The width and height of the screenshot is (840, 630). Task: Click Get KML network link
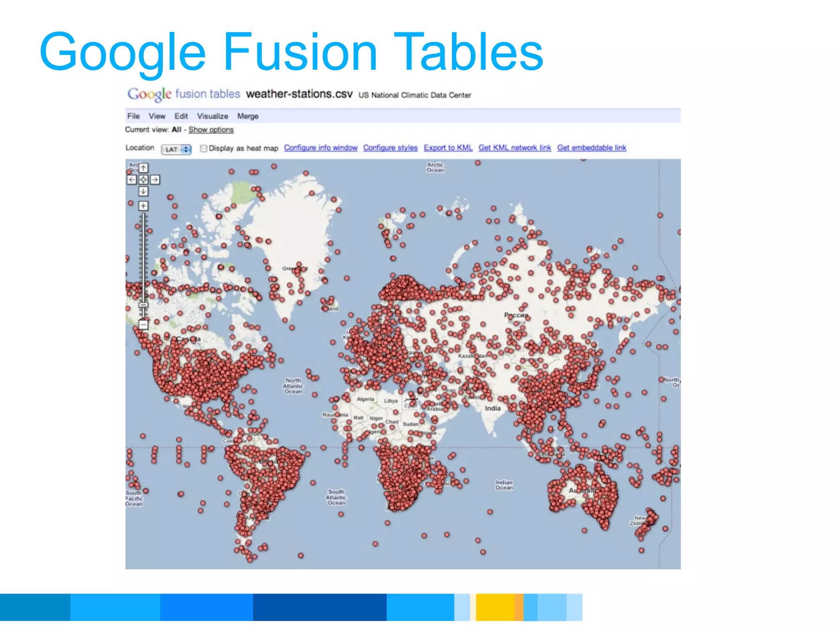[515, 148]
